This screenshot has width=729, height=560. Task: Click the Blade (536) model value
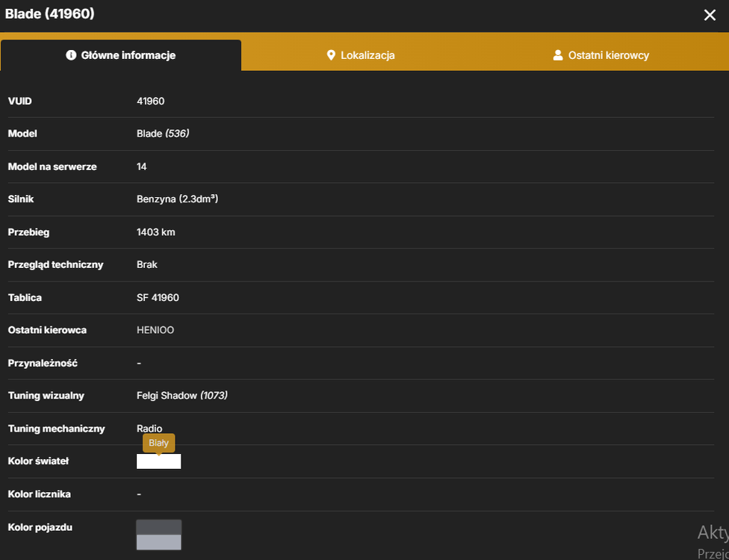tap(163, 134)
